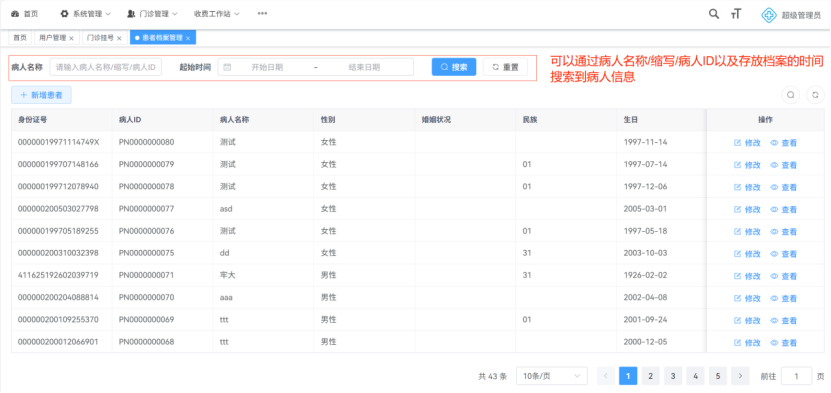
Task: Click the round search toggle icon above table
Action: pos(791,95)
